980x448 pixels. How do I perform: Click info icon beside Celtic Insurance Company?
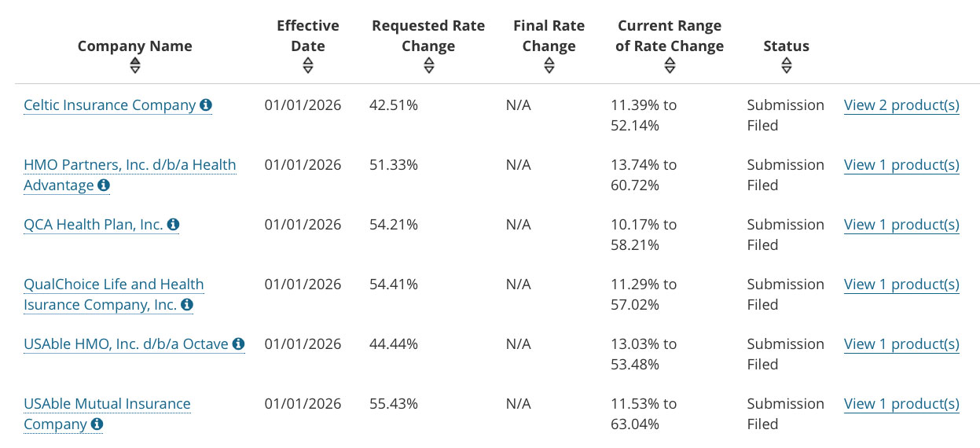point(206,105)
